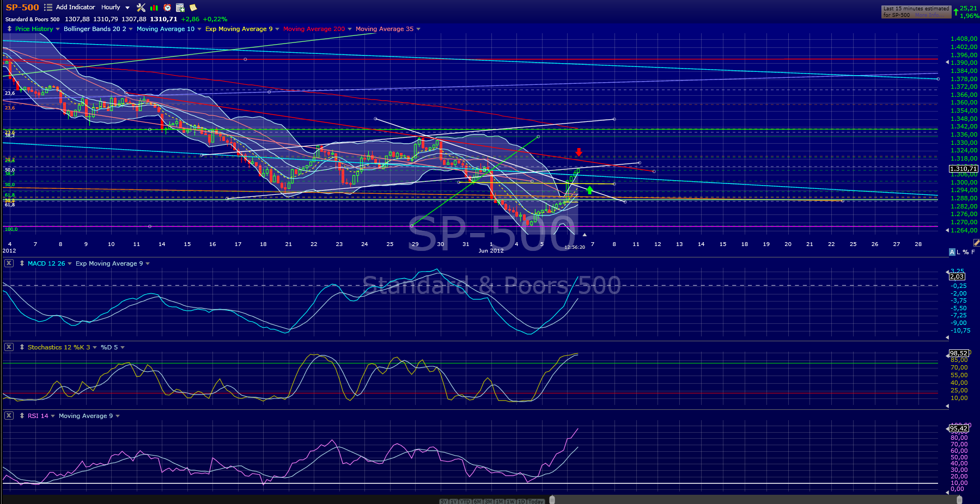Expand the RSI 14 dropdown
980x504 pixels.
[53, 416]
